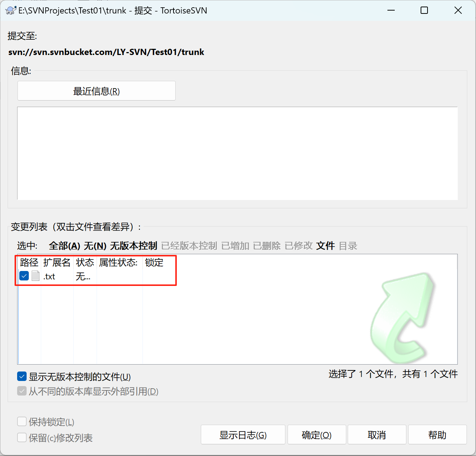
Task: Click 显示日志(G) button
Action: coord(243,435)
